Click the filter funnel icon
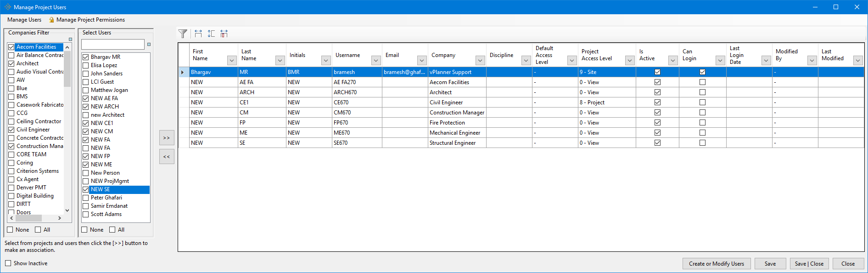Screen dimensions: 868x273 183,34
